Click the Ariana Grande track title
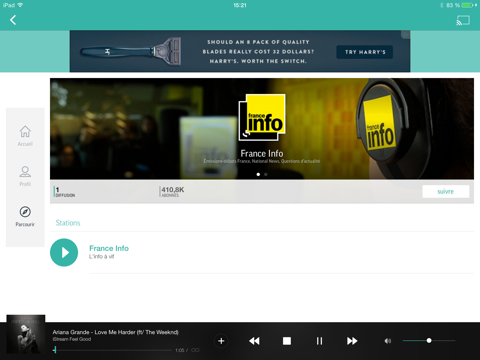This screenshot has width=480, height=360. click(115, 332)
